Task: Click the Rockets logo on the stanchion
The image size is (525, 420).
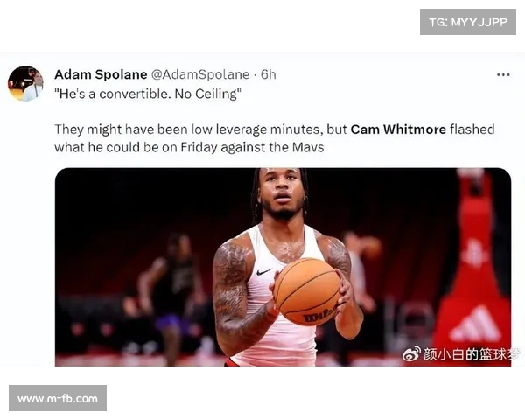Action: click(x=474, y=252)
